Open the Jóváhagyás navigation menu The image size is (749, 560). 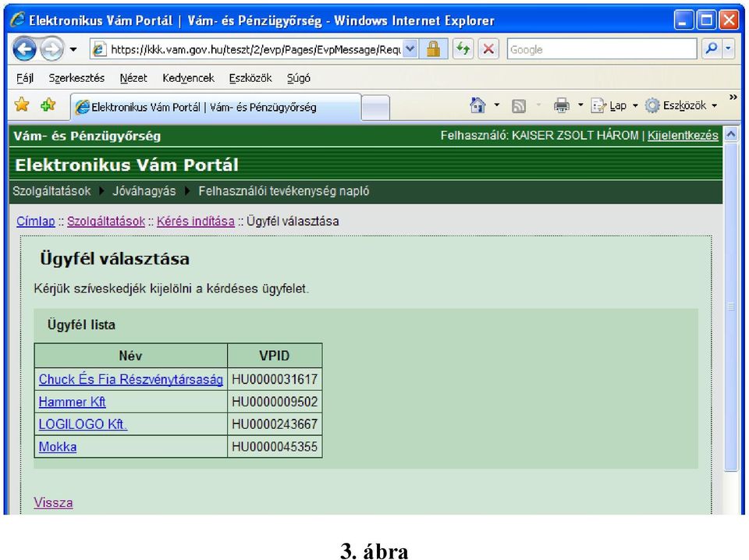144,191
